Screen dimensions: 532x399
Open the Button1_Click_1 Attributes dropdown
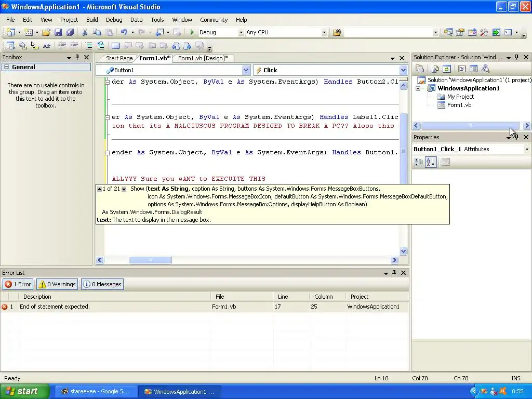[527, 149]
